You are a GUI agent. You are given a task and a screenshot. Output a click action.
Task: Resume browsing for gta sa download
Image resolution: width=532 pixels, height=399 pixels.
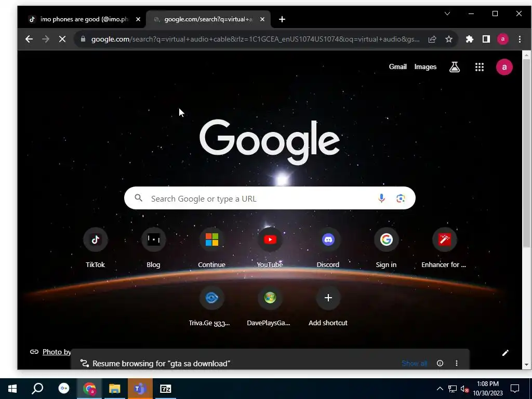coord(161,363)
